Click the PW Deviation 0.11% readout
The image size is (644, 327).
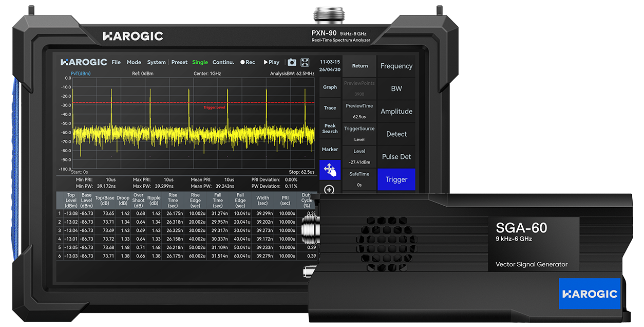coord(275,186)
